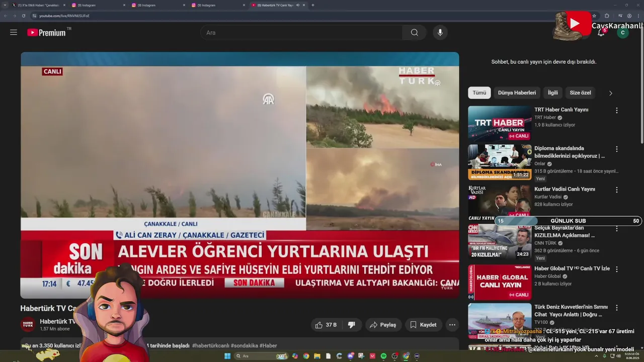Open the Windows Start menu
The height and width of the screenshot is (362, 644).
(227, 356)
